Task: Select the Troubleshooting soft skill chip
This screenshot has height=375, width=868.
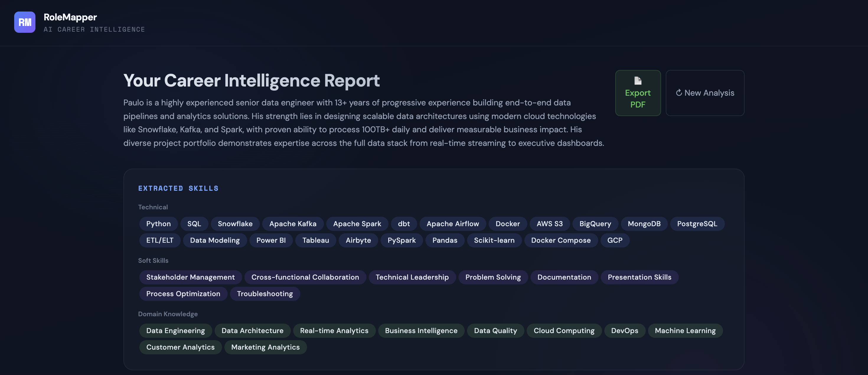Action: [x=265, y=294]
